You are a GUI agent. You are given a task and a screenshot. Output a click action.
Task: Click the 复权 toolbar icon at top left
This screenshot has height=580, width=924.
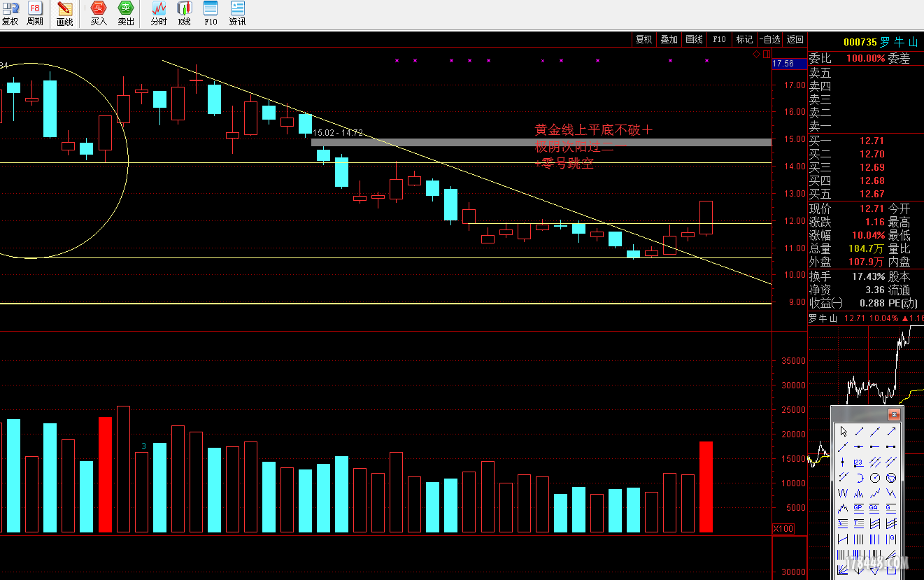[x=10, y=13]
